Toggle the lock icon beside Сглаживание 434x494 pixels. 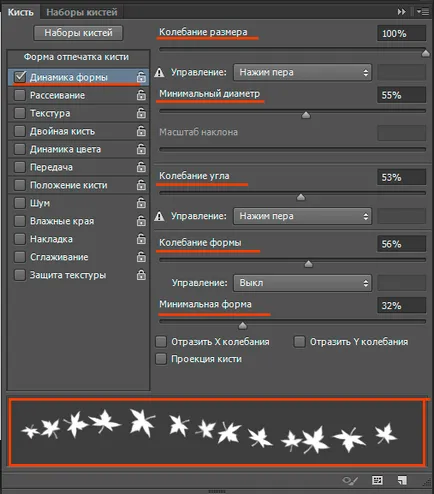coord(141,257)
